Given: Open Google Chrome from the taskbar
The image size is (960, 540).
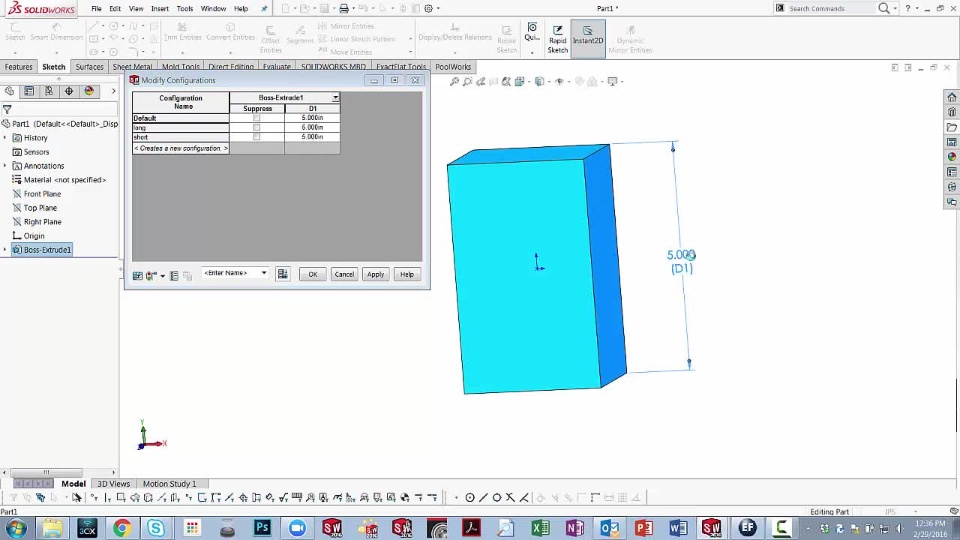Looking at the screenshot, I should coord(122,528).
